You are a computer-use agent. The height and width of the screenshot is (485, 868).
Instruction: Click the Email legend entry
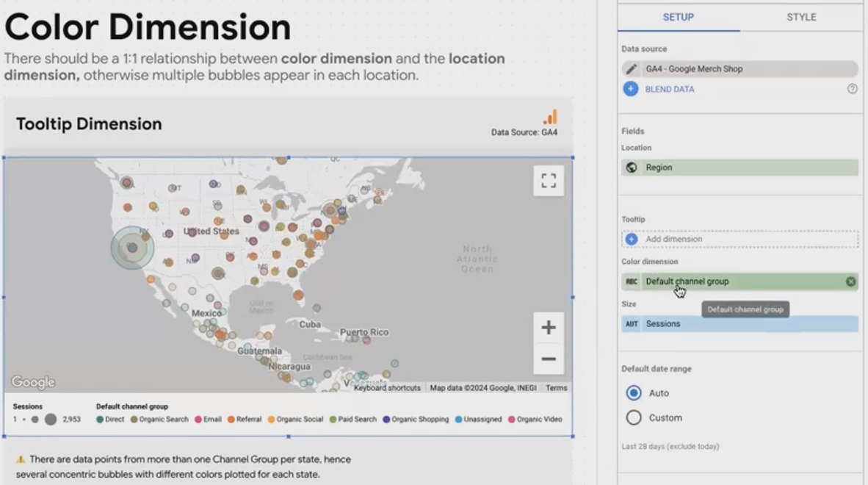point(208,420)
